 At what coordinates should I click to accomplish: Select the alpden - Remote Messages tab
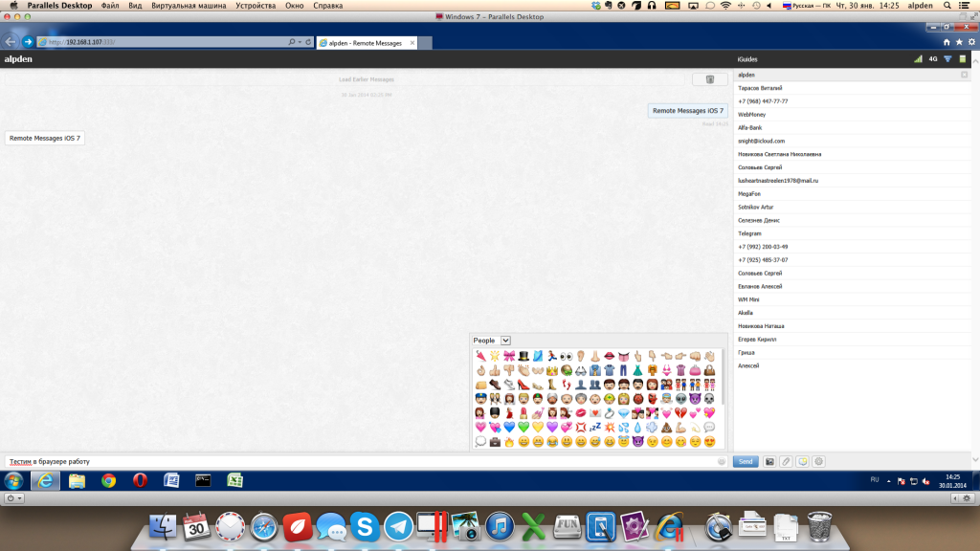(x=367, y=42)
